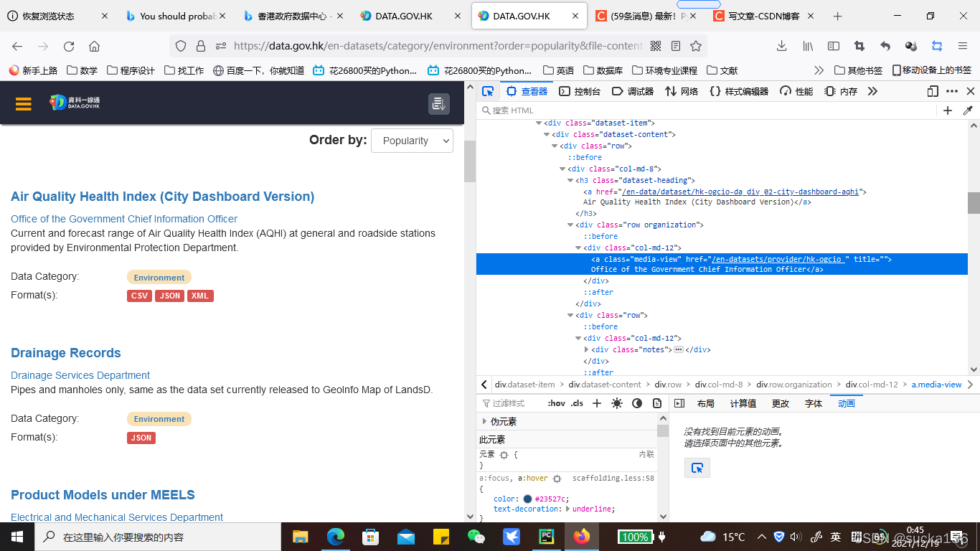Screen dimensions: 980x551
Task: Click the web page vertical scrollbar thumb
Action: coord(470,161)
